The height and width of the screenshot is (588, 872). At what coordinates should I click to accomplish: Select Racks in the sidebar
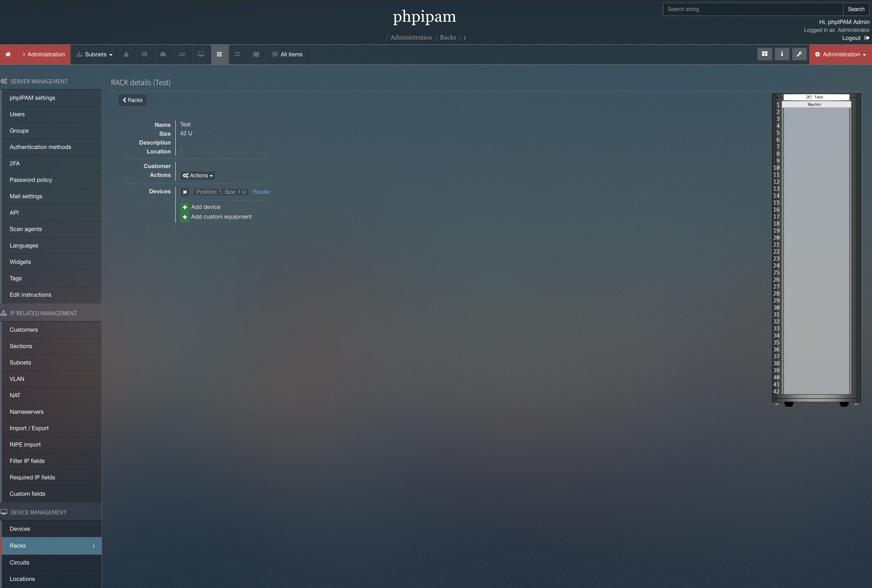(51, 546)
